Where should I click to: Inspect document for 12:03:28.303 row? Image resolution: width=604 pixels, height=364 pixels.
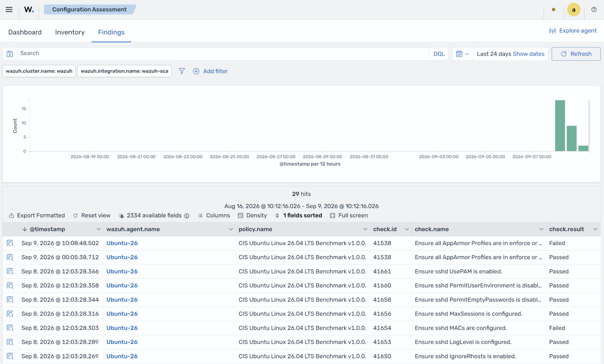(10, 328)
